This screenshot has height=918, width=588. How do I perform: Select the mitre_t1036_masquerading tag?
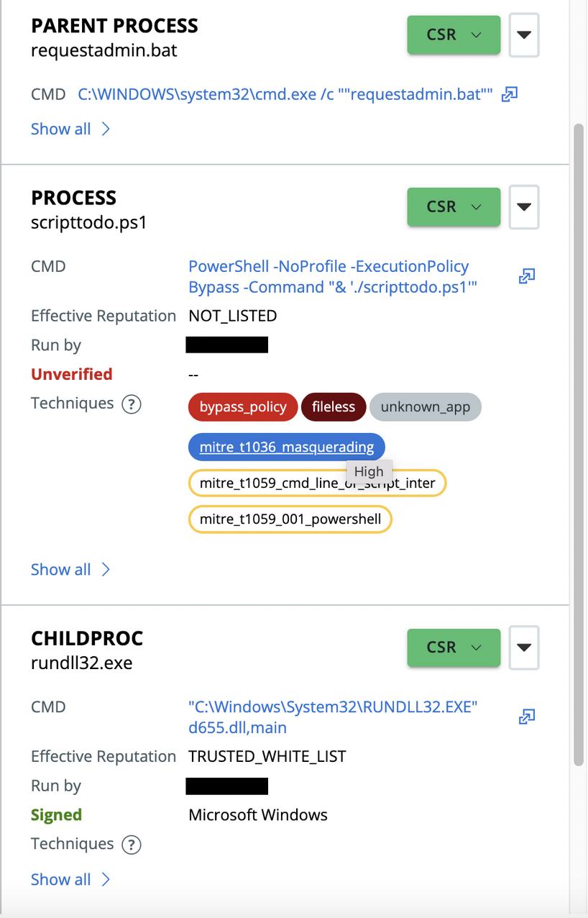(286, 447)
